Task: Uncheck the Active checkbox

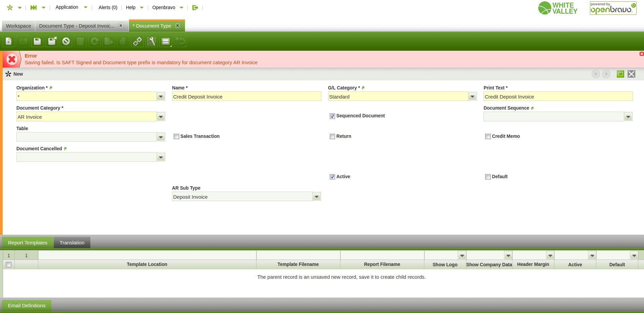Action: click(x=332, y=177)
